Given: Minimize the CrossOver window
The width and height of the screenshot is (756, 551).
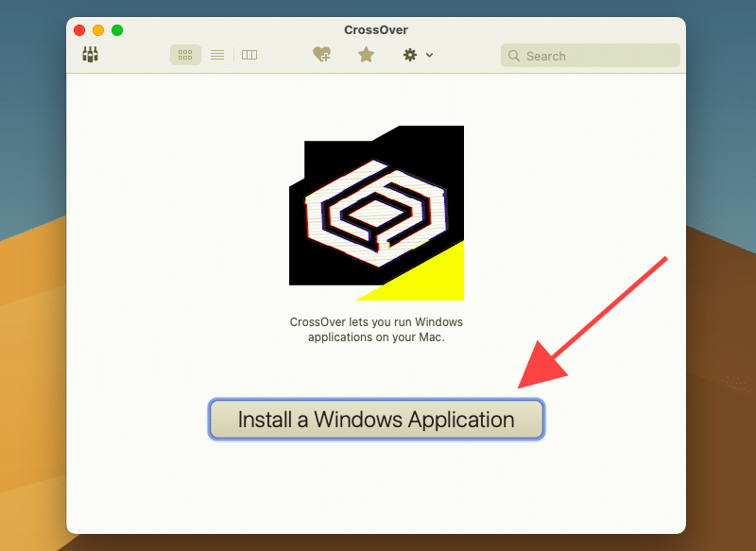Looking at the screenshot, I should pyautogui.click(x=98, y=29).
